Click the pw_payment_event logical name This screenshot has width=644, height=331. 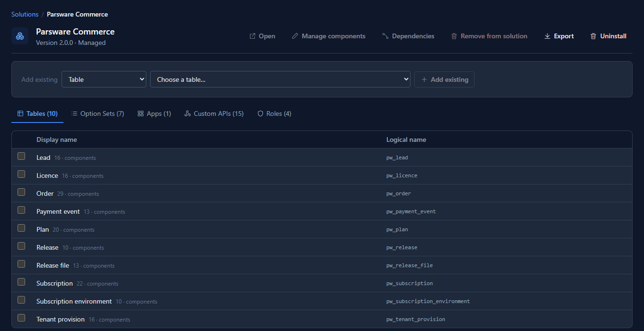pyautogui.click(x=411, y=211)
